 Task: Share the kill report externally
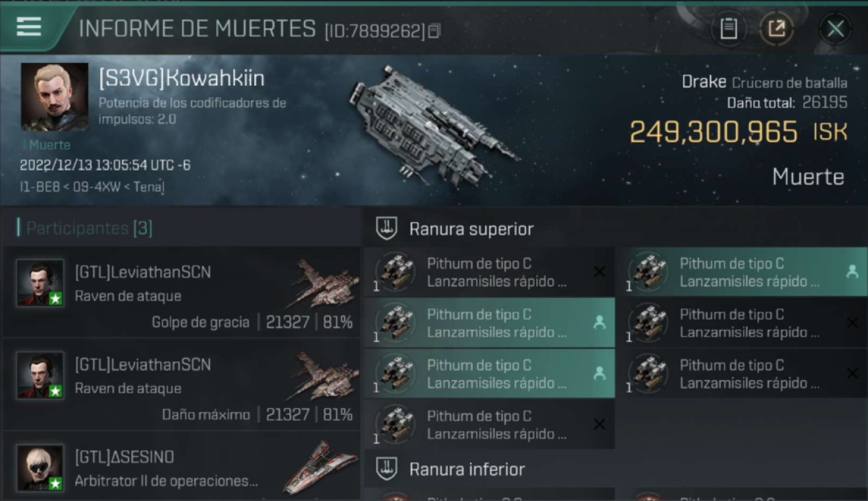click(776, 29)
